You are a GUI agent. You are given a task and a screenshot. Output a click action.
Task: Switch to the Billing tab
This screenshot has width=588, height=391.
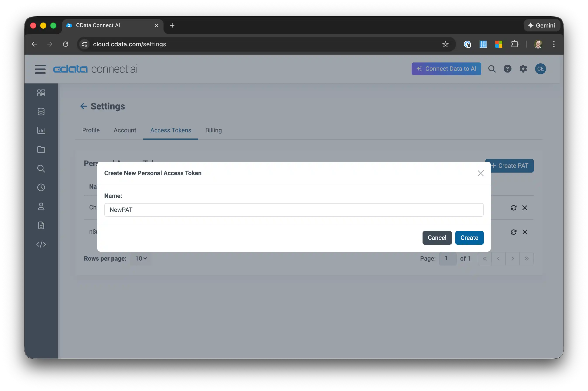[x=213, y=130]
